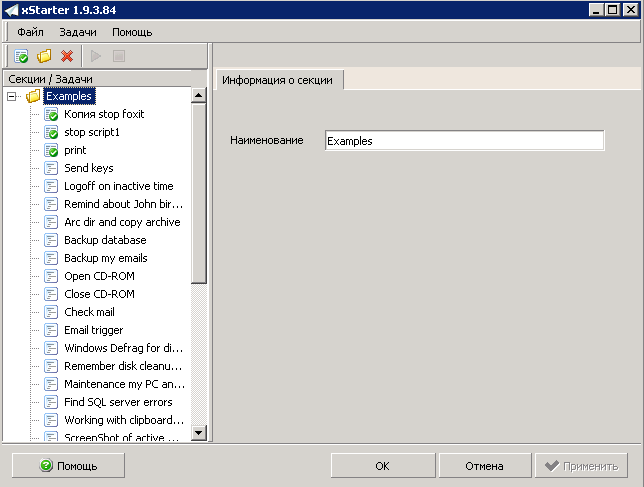Open the Задачи menu
The width and height of the screenshot is (644, 487).
tap(78, 32)
